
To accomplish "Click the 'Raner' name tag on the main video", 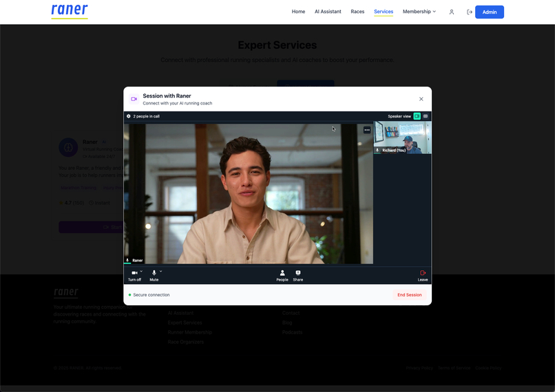I will click(x=134, y=261).
